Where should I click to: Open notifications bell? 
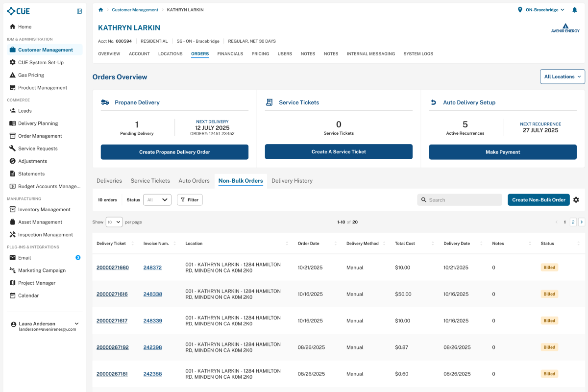[575, 10]
